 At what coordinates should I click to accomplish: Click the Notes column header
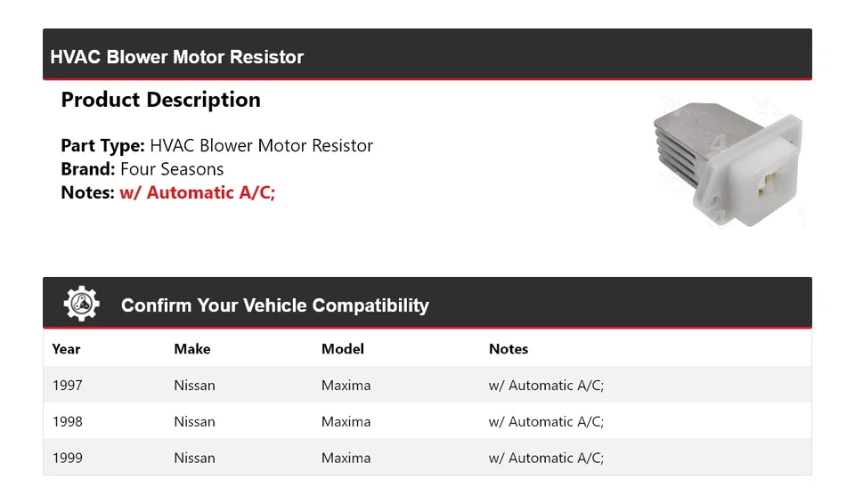(509, 349)
